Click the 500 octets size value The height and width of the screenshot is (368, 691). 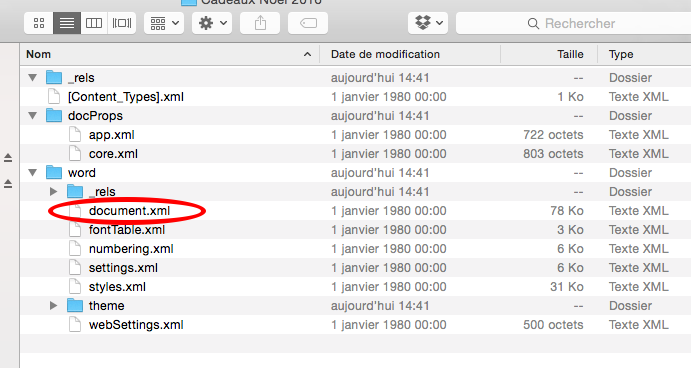pyautogui.click(x=553, y=324)
